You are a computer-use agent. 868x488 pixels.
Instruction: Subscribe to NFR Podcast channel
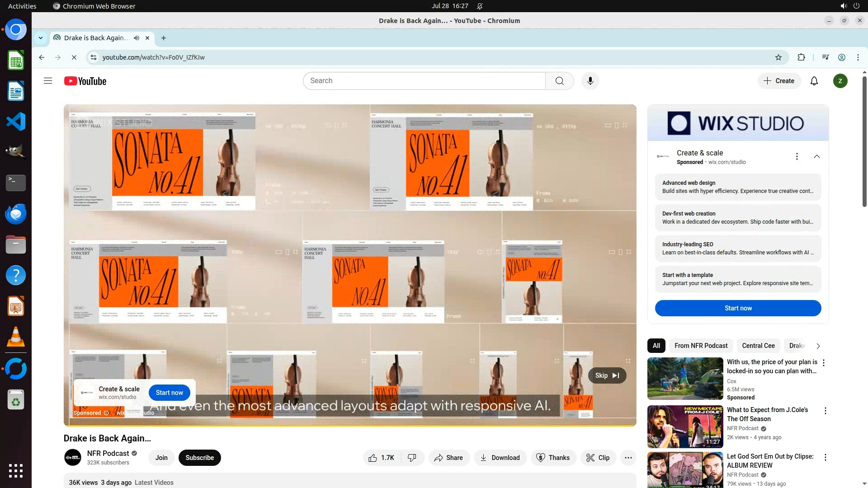click(199, 458)
